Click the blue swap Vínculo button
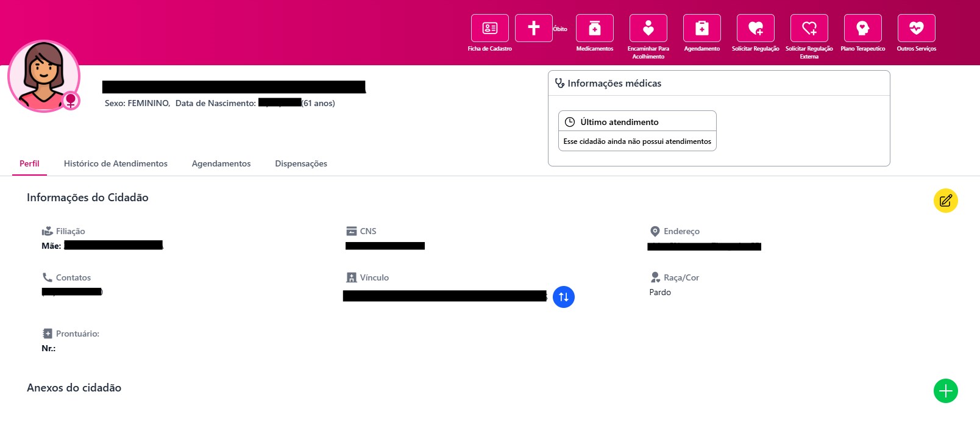 (x=564, y=297)
